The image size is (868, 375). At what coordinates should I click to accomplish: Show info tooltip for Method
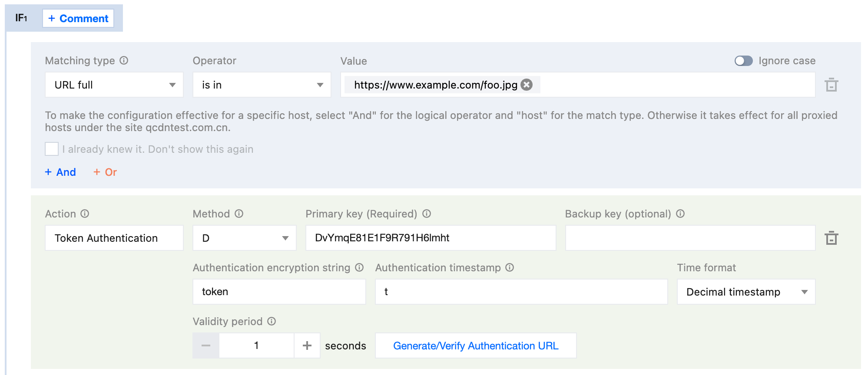point(239,214)
